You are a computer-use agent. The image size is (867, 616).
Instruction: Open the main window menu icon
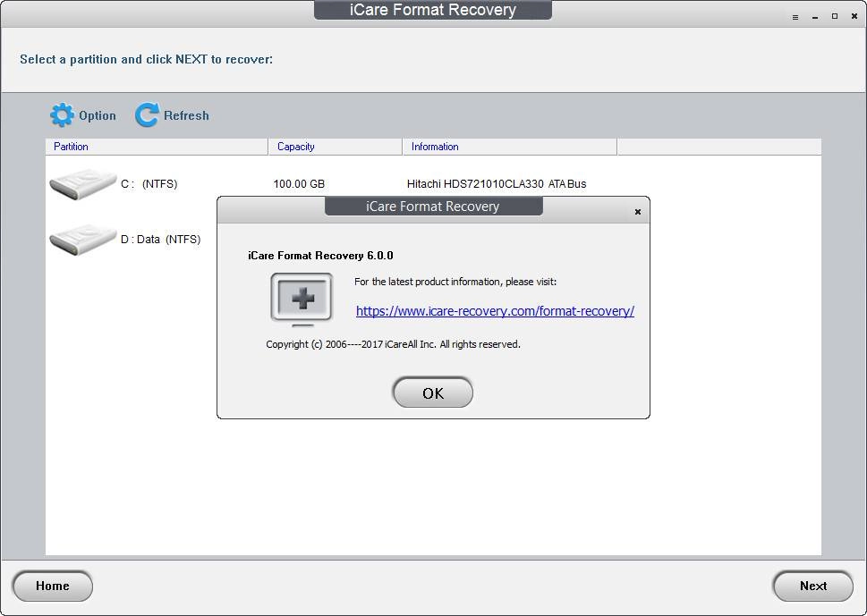795,17
